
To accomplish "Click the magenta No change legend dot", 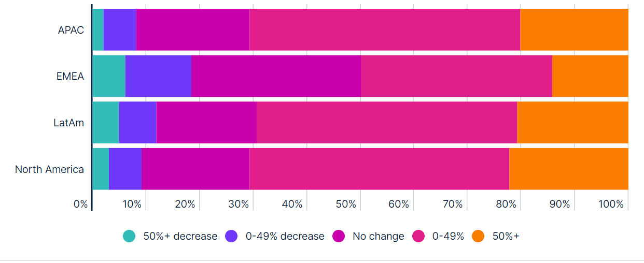I will [x=339, y=236].
